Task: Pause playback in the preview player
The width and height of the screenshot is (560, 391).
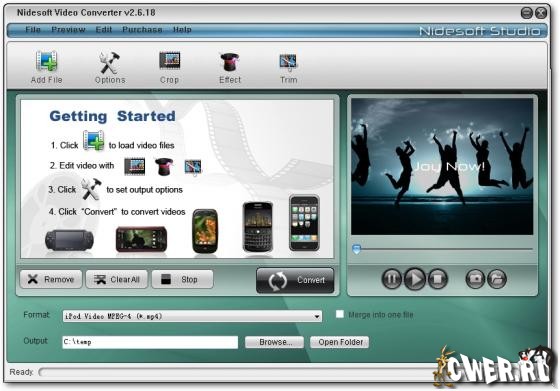Action: (392, 279)
